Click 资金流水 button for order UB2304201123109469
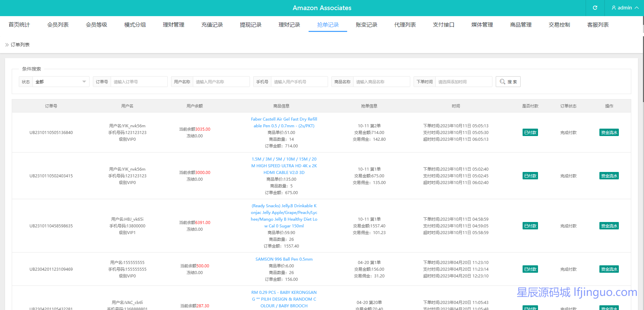 pos(609,269)
